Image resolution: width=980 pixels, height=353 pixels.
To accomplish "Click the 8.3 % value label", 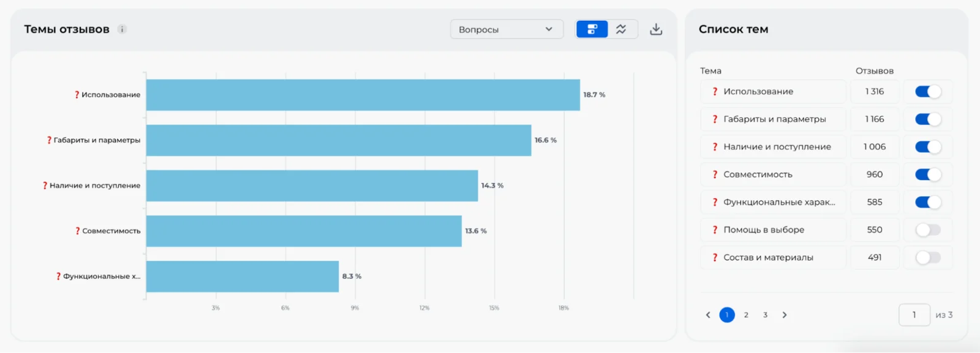I will (x=352, y=277).
